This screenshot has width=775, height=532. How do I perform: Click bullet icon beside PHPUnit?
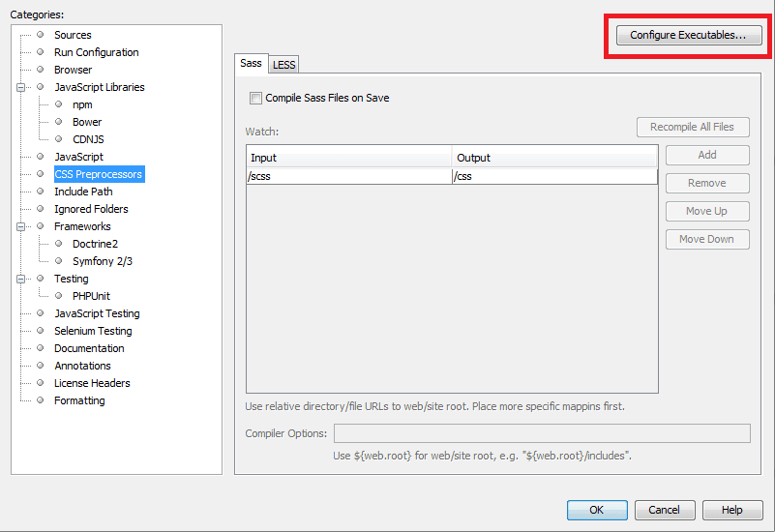click(59, 296)
